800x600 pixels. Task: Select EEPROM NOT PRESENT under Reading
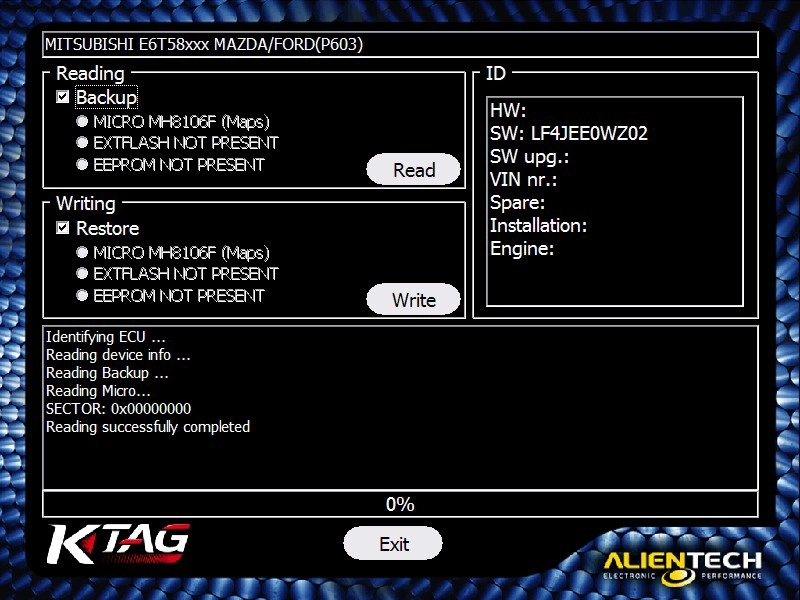[82, 164]
